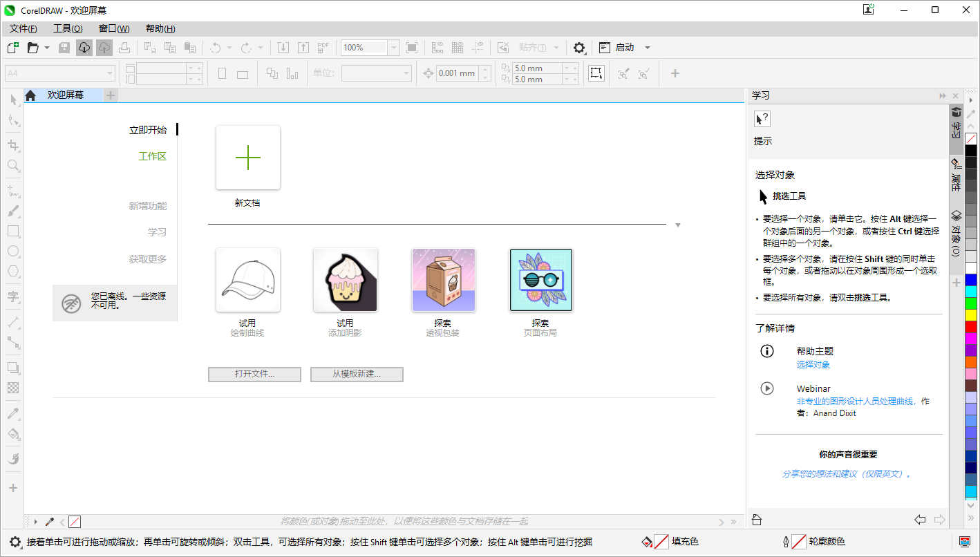Image resolution: width=980 pixels, height=557 pixels.
Task: Toggle Portrait page orientation
Action: click(x=223, y=73)
